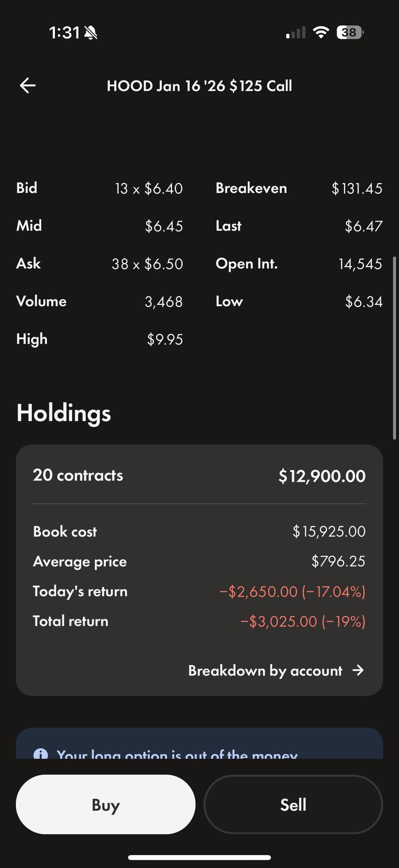The image size is (399, 868).
Task: Tap the 20 contracts holdings row
Action: pyautogui.click(x=199, y=475)
